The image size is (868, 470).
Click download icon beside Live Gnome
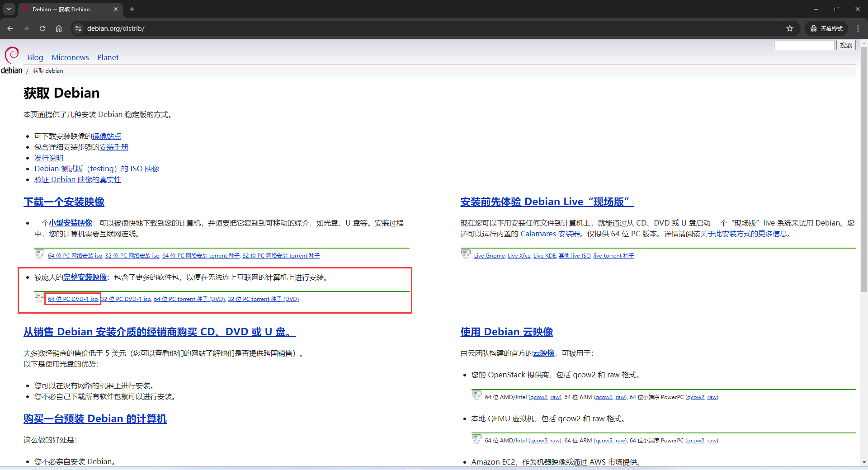pos(466,254)
